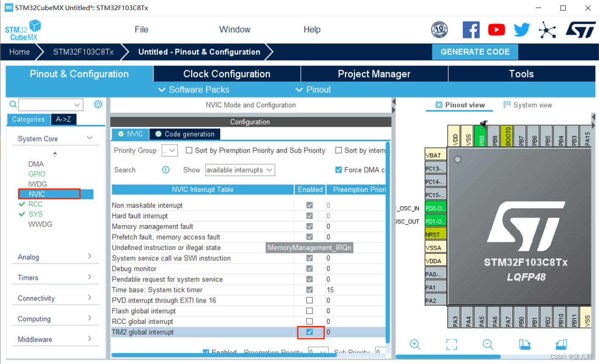
Task: Click the STM32F103C8Tx breadcrumb
Action: 83,52
